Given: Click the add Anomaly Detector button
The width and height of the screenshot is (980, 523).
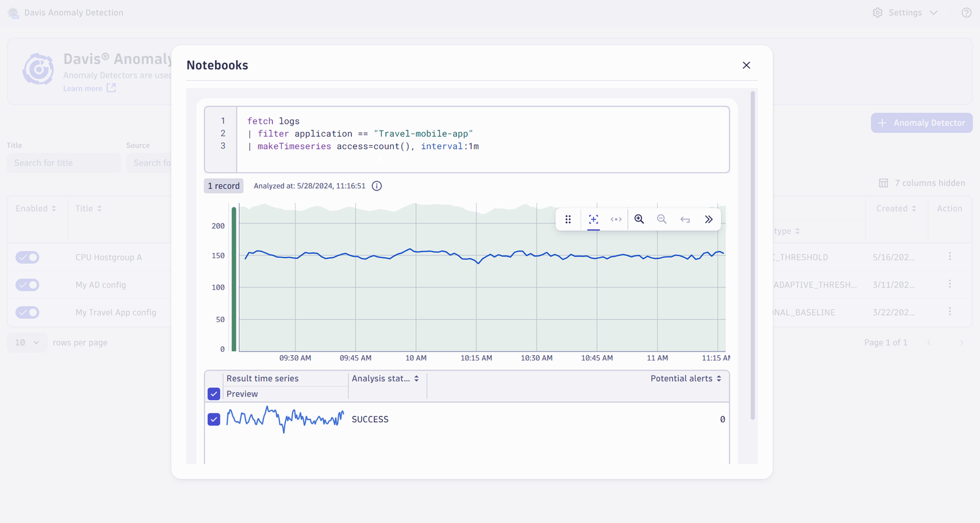Looking at the screenshot, I should tap(922, 123).
